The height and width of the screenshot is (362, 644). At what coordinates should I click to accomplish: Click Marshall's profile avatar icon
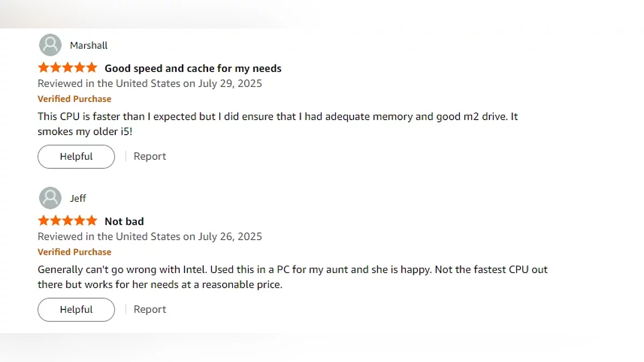pyautogui.click(x=50, y=45)
